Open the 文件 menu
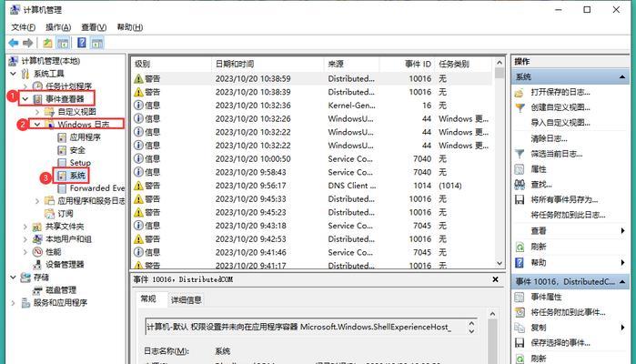Screen dimensions: 636x364 (x=23, y=27)
